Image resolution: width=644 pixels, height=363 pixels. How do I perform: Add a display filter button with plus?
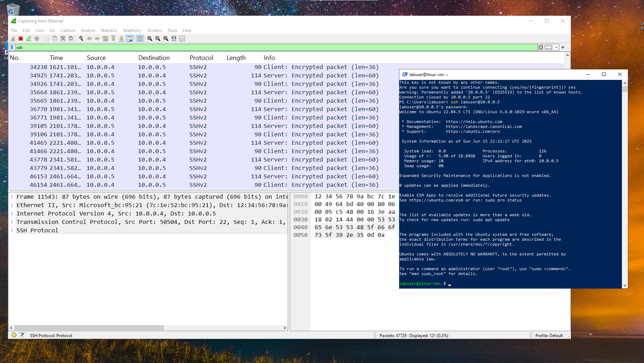pos(563,47)
